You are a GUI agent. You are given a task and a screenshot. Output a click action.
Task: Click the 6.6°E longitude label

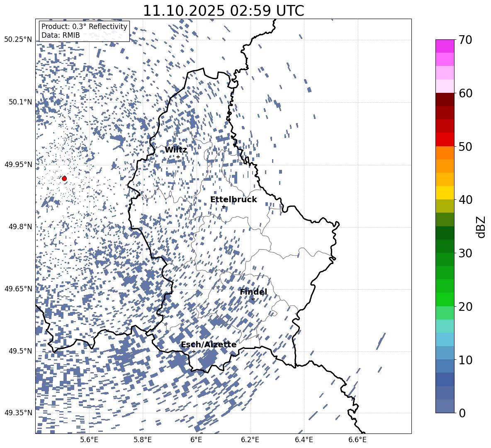[x=357, y=440]
